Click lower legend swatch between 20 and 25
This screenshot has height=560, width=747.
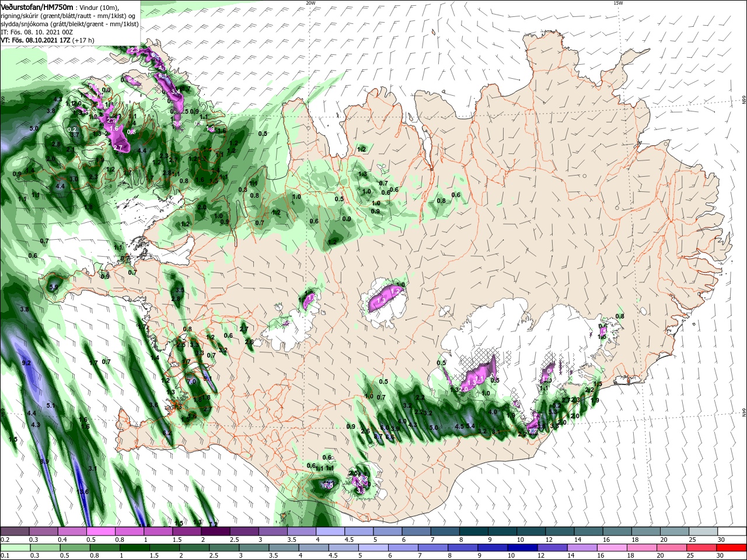point(671,548)
